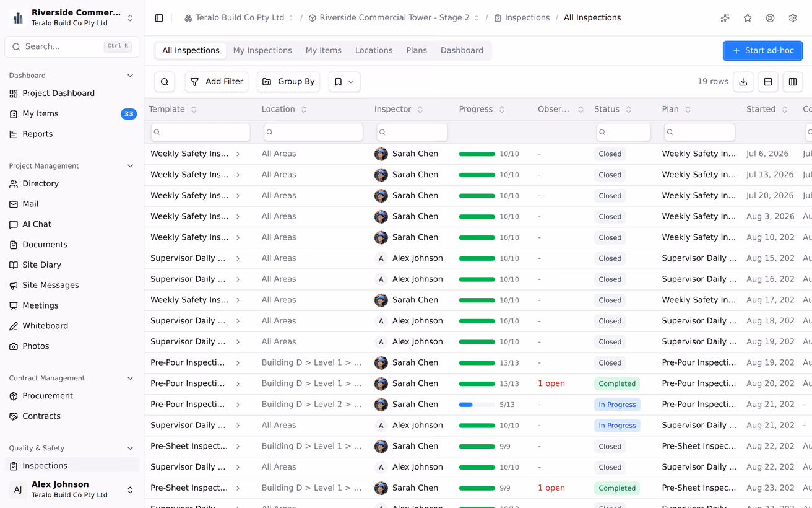The height and width of the screenshot is (508, 812).
Task: Go to Site Diary
Action: [72, 265]
